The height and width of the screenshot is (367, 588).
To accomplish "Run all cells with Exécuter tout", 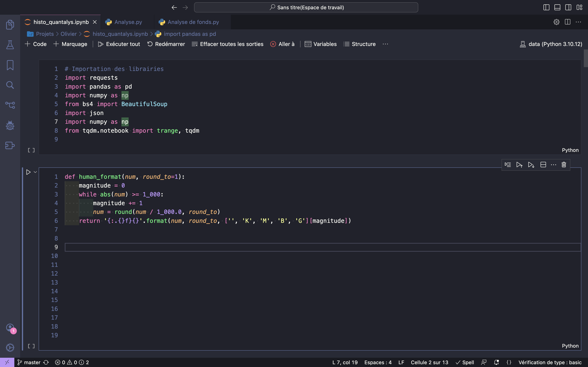I will 119,44.
